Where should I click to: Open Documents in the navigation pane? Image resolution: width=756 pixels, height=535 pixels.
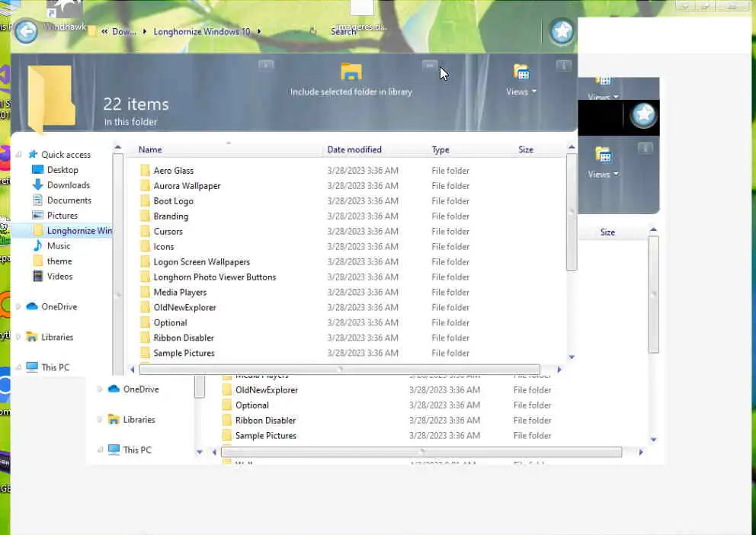[x=69, y=200]
